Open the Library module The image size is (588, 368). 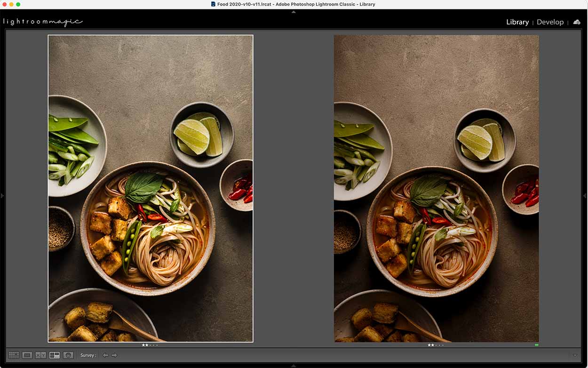[x=517, y=22]
